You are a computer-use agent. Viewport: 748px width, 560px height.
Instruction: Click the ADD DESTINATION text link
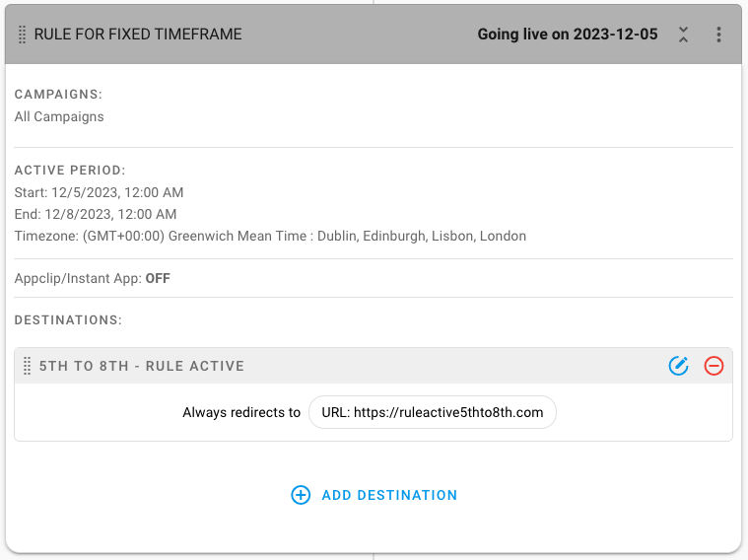[x=389, y=495]
